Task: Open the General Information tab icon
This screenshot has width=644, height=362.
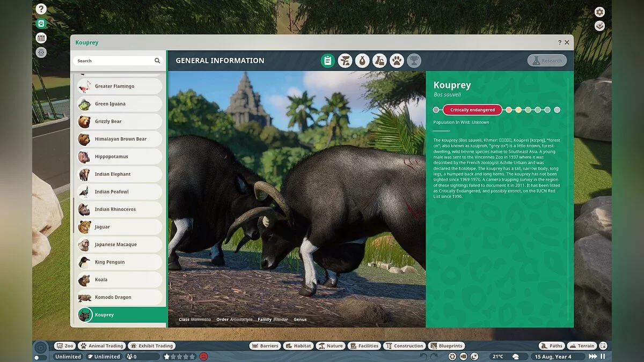Action: (328, 61)
